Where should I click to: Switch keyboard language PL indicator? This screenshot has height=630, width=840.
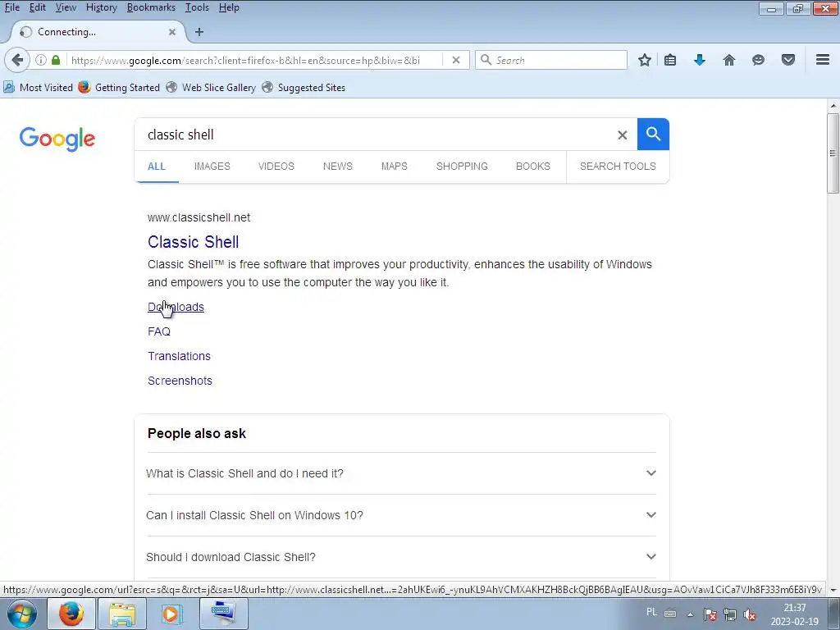[651, 612]
